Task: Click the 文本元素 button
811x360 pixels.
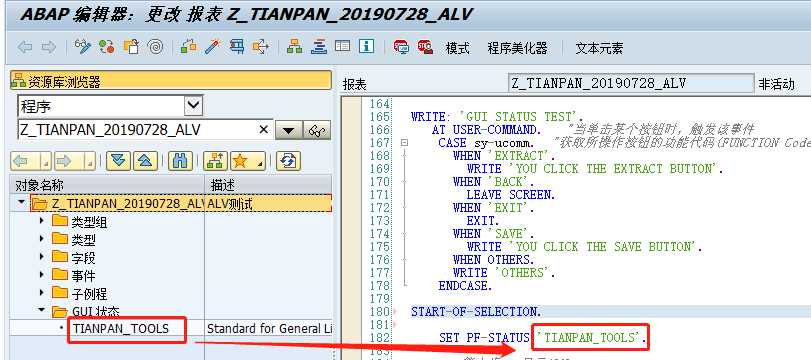Action: pyautogui.click(x=599, y=48)
